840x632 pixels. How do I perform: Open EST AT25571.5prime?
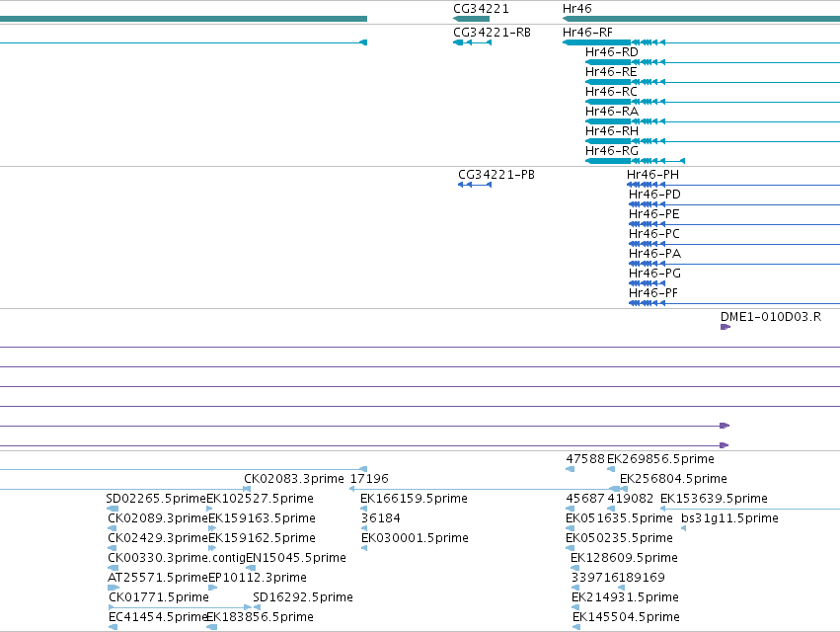158,578
